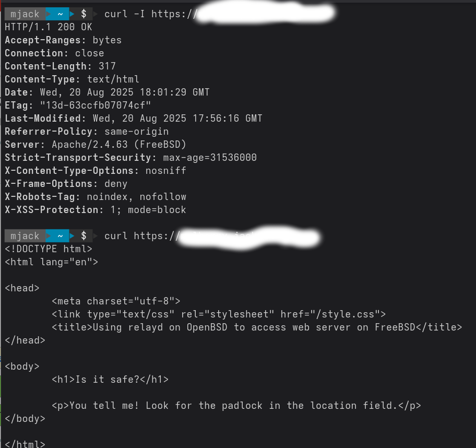Click the X-Frame-Options: deny line
Image resolution: width=476 pixels, height=448 pixels.
(x=66, y=184)
